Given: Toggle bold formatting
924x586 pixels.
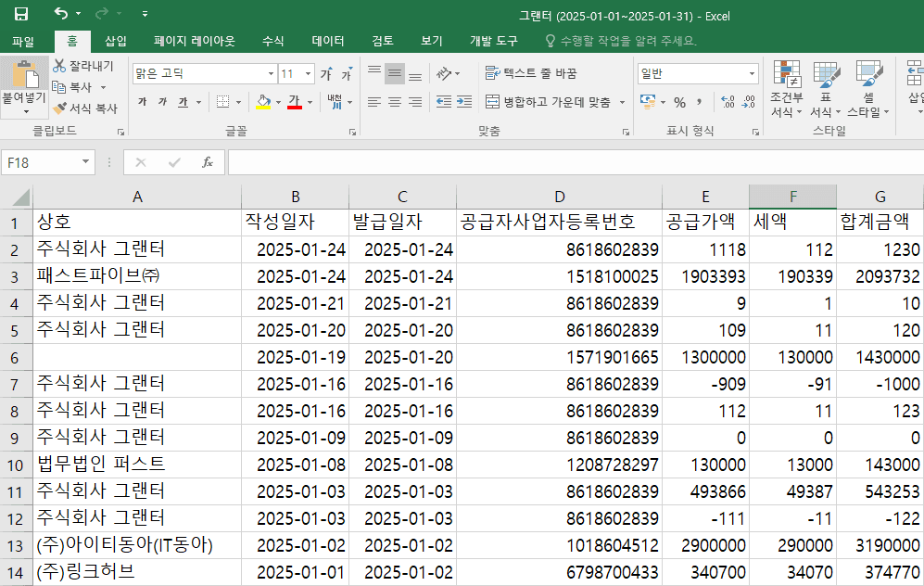Looking at the screenshot, I should pyautogui.click(x=142, y=102).
